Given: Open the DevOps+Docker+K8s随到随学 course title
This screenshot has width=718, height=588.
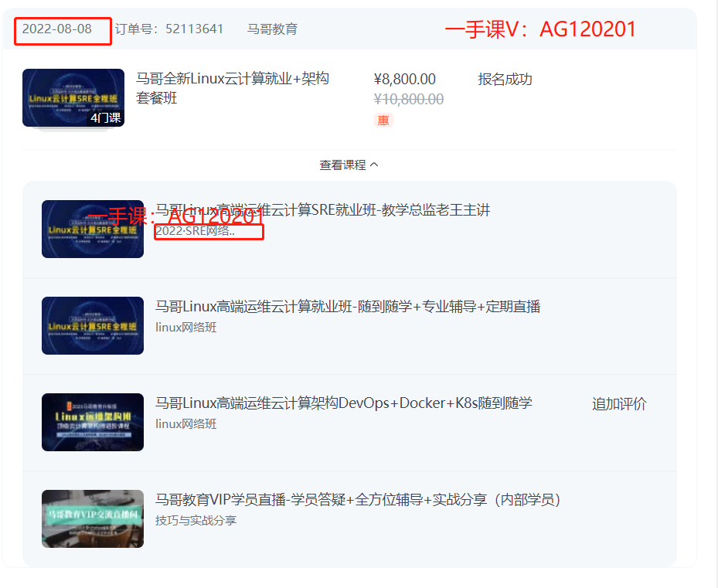Looking at the screenshot, I should [344, 403].
